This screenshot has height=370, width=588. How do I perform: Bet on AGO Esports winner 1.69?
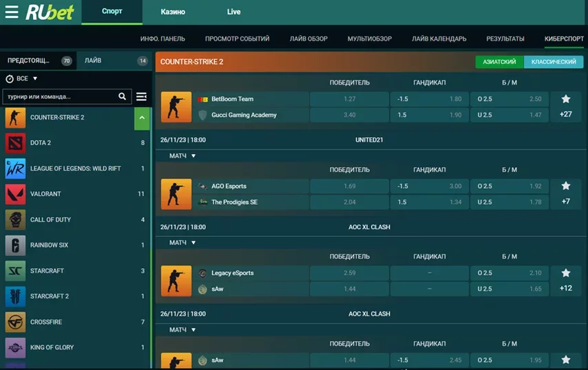(349, 186)
